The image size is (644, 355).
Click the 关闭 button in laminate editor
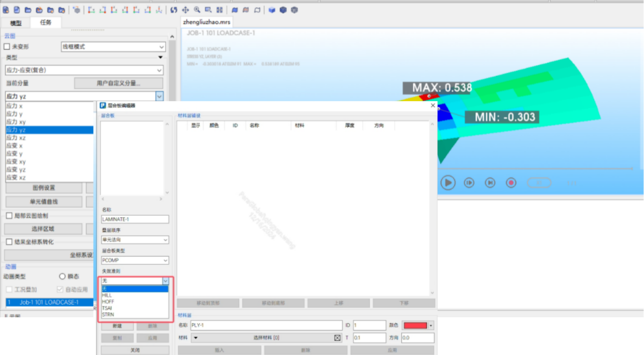pos(135,350)
